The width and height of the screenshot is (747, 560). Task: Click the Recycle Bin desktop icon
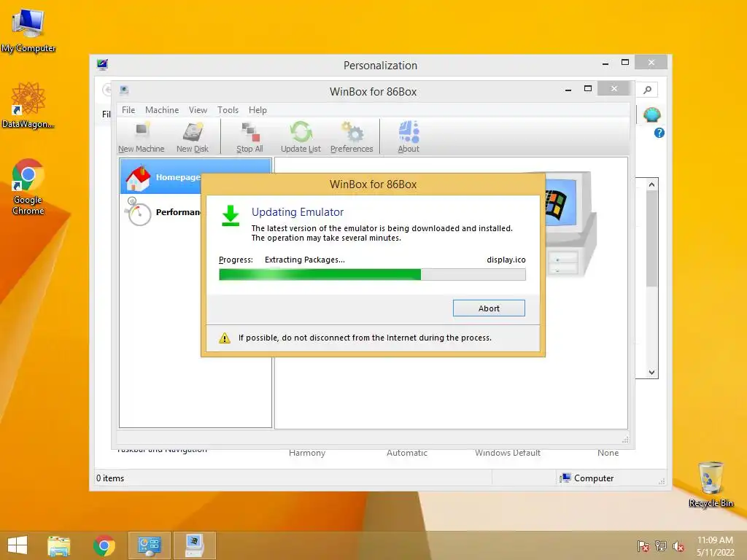pyautogui.click(x=711, y=484)
